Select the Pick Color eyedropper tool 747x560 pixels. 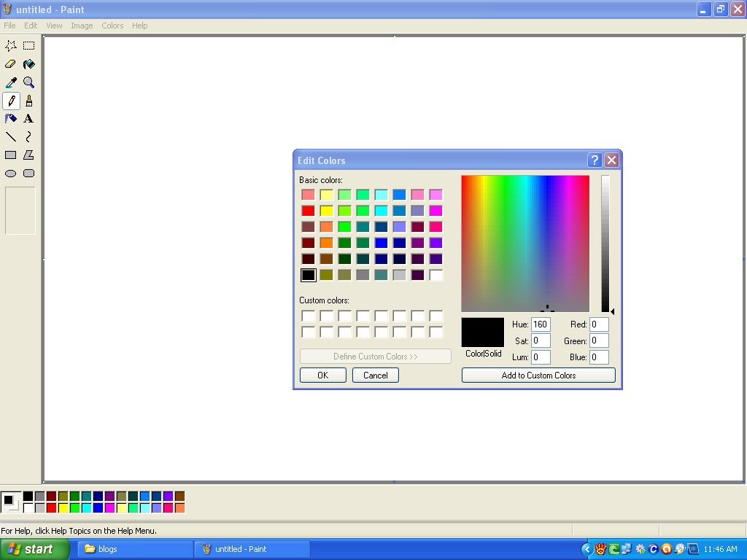[x=10, y=82]
